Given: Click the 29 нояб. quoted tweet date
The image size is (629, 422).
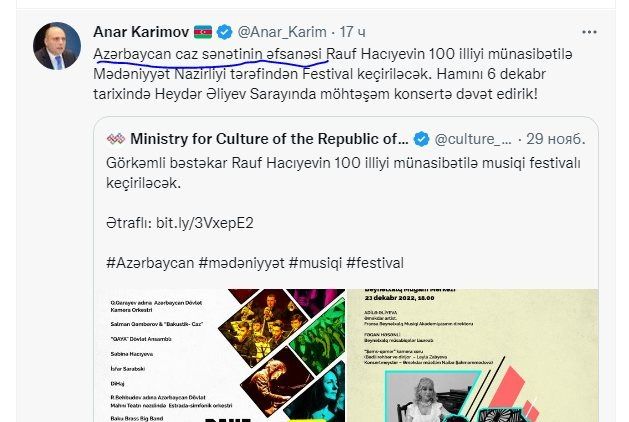Looking at the screenshot, I should click(556, 139).
